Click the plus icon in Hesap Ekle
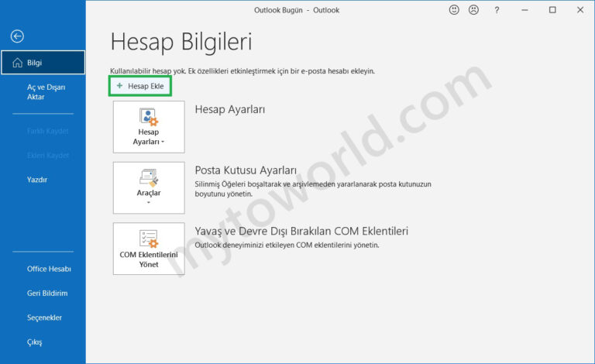The image size is (595, 364). click(x=119, y=86)
